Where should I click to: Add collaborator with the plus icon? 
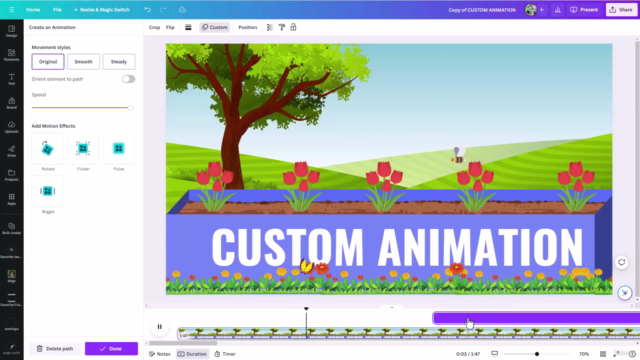[542, 9]
